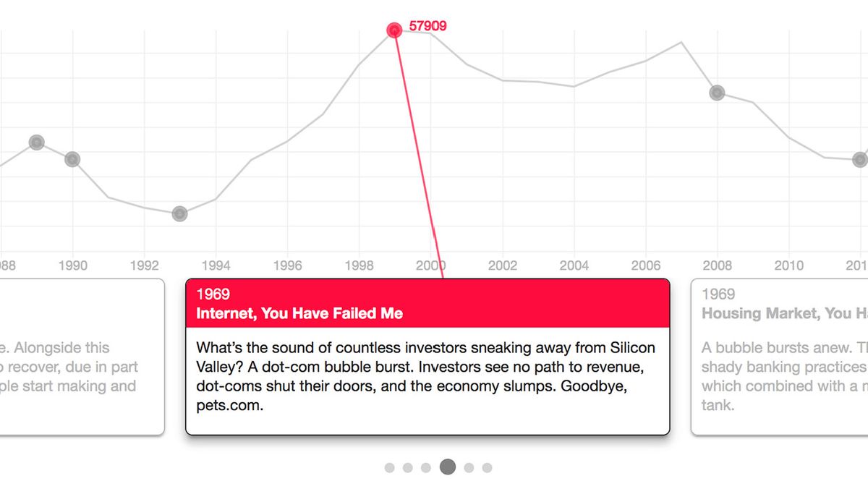Go to the last pagination dot
Screen dimensions: 868x489
click(487, 468)
